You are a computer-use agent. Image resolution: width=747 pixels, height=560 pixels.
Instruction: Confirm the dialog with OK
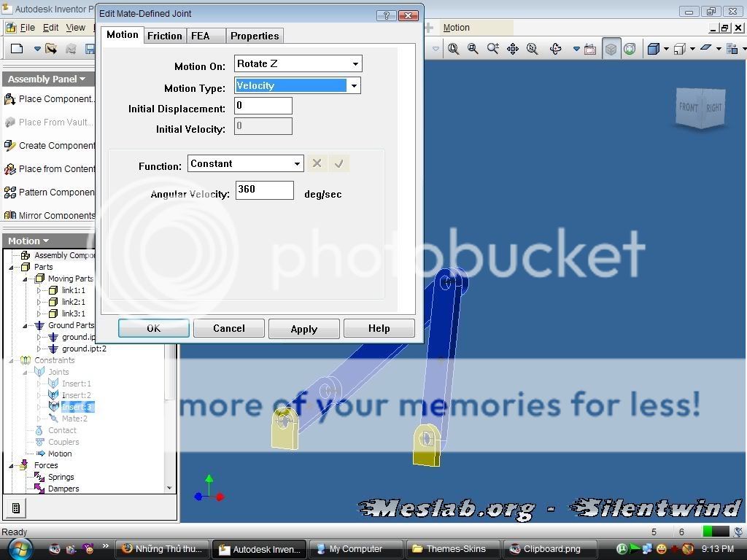coord(153,328)
